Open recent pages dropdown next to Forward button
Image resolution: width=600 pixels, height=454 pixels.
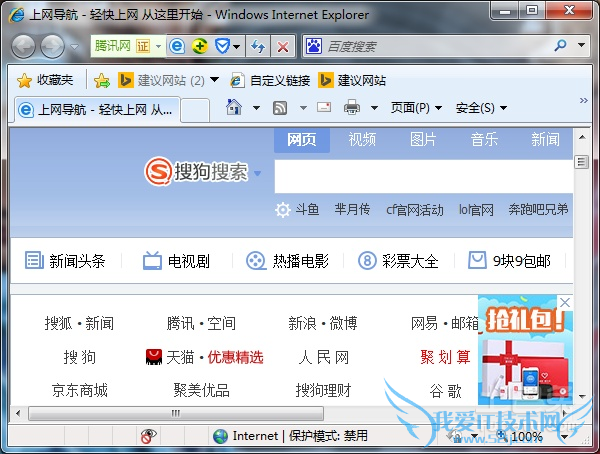pyautogui.click(x=74, y=47)
